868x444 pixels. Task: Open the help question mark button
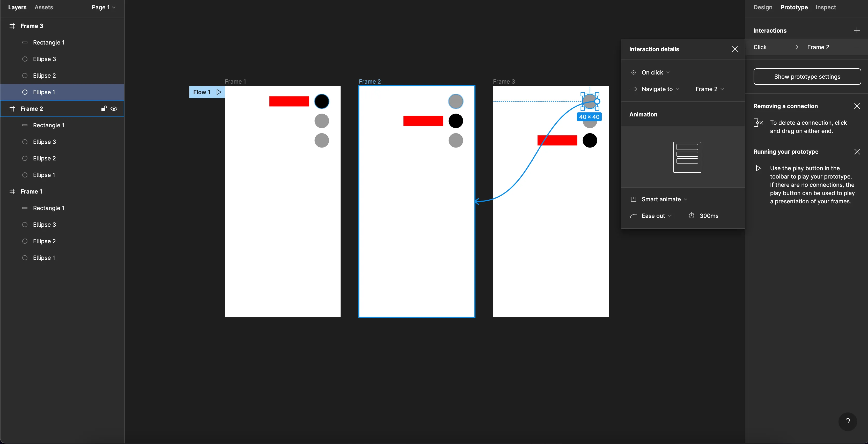pos(848,421)
